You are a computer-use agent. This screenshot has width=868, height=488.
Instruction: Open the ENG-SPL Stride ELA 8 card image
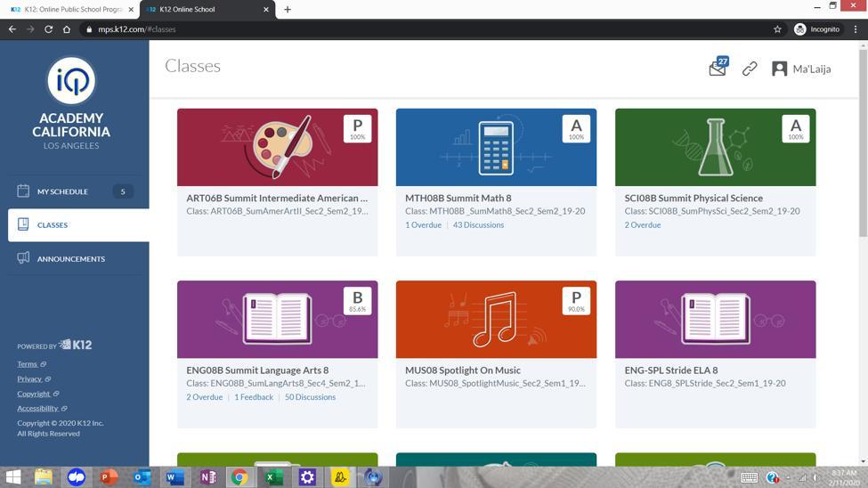point(715,320)
